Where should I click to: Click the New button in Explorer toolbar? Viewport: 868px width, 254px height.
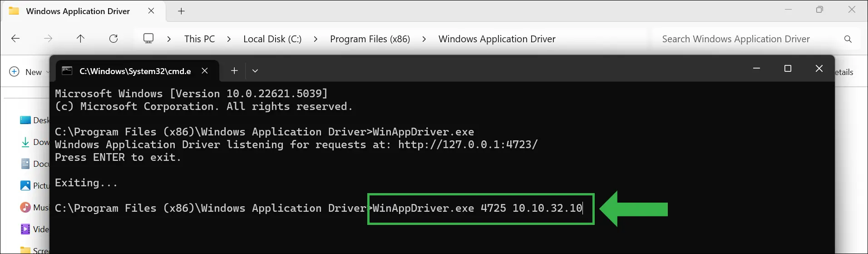[28, 72]
